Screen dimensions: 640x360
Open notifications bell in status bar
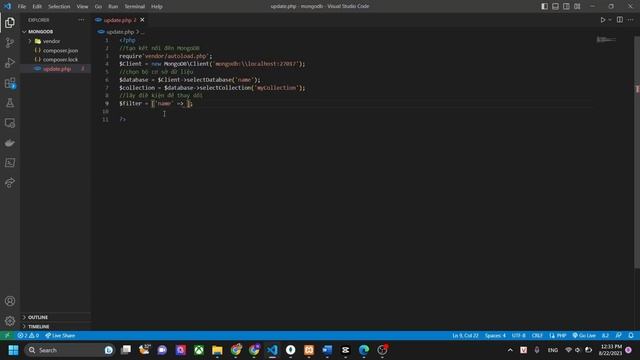[631, 336]
